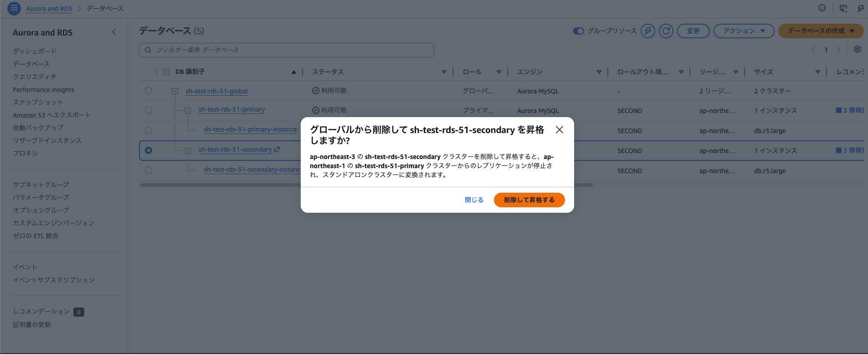
Task: Sort by ロール column arrow
Action: point(499,72)
